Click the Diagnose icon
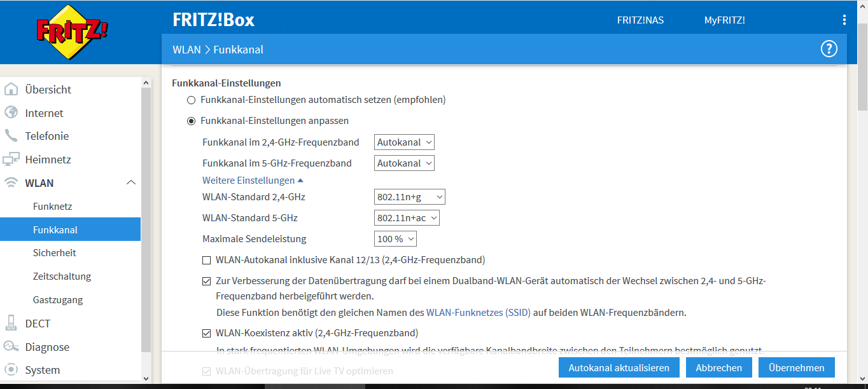Image resolution: width=868 pixels, height=389 pixels. 11,346
